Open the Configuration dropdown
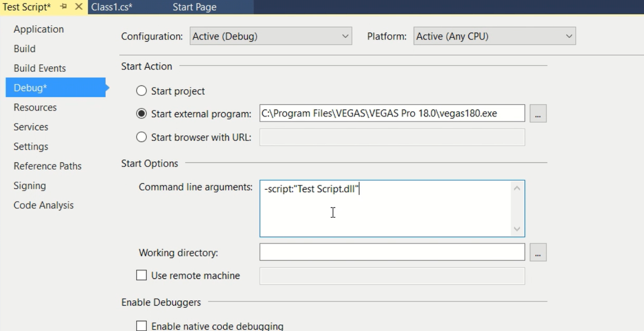The width and height of the screenshot is (644, 331). 271,37
